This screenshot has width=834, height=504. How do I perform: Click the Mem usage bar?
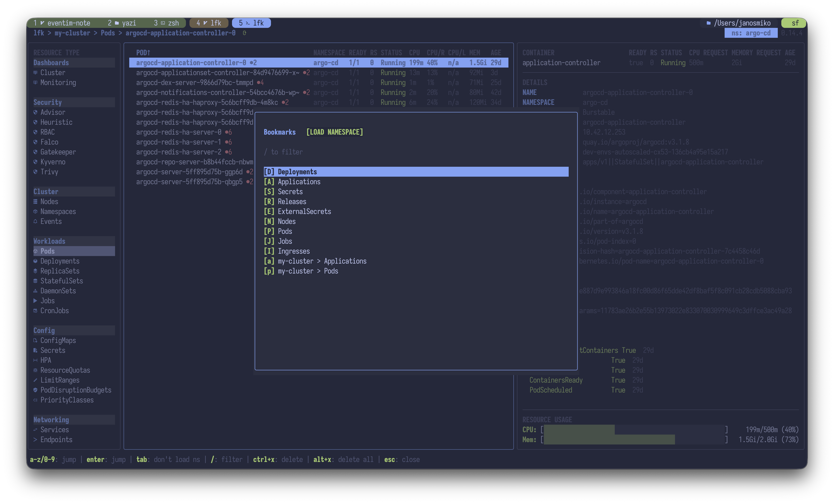click(634, 440)
